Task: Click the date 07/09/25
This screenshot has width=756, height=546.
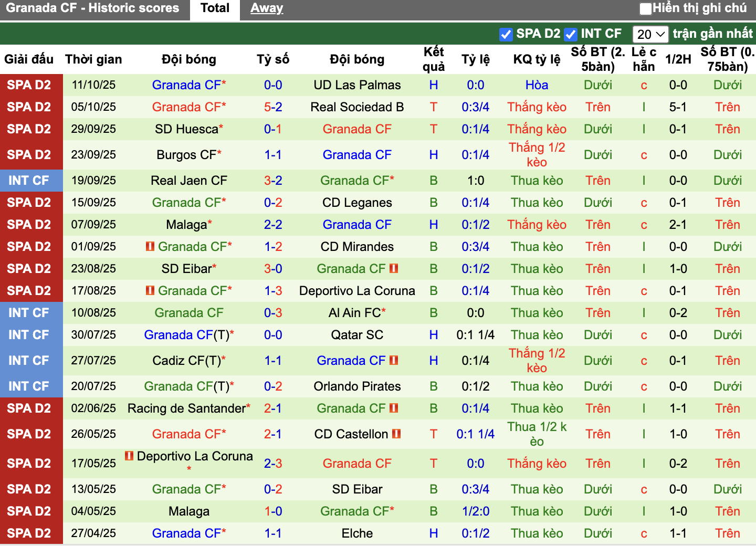Action: point(93,225)
